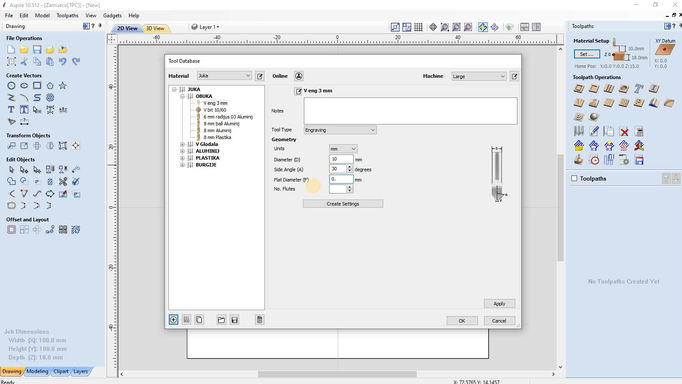682x384 pixels.
Task: Click the New File icon in File Operations
Action: [x=11, y=50]
